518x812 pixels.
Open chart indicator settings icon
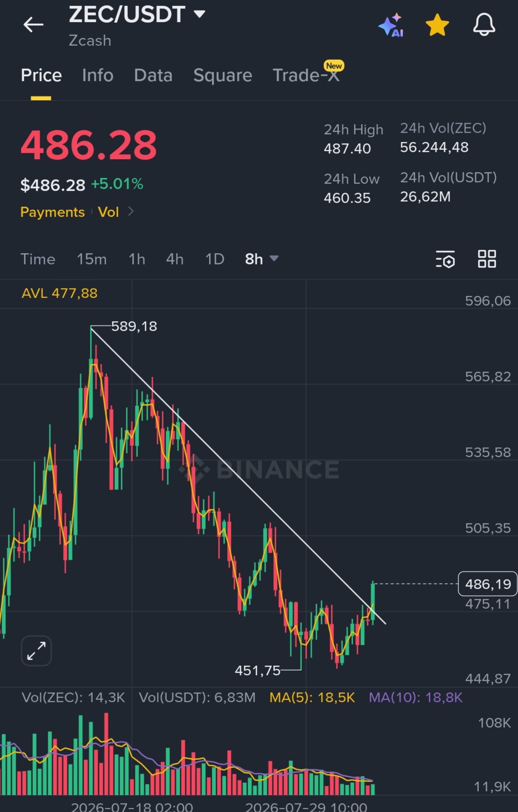tap(445, 259)
